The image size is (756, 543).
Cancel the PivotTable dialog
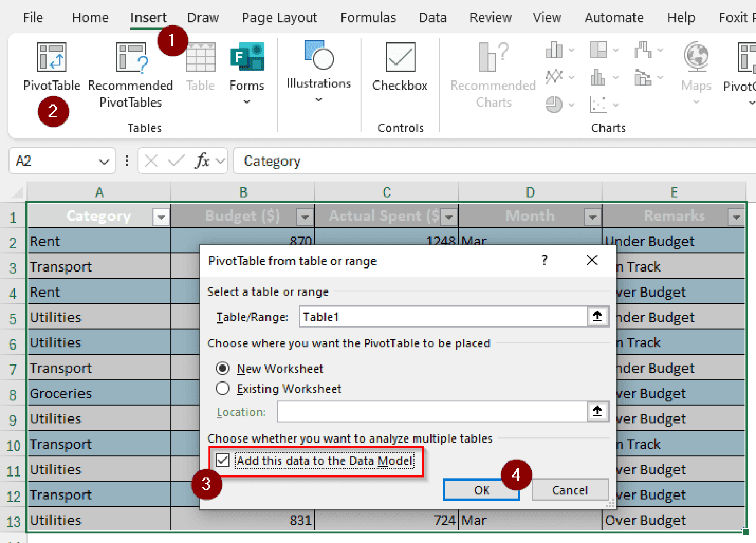(570, 490)
